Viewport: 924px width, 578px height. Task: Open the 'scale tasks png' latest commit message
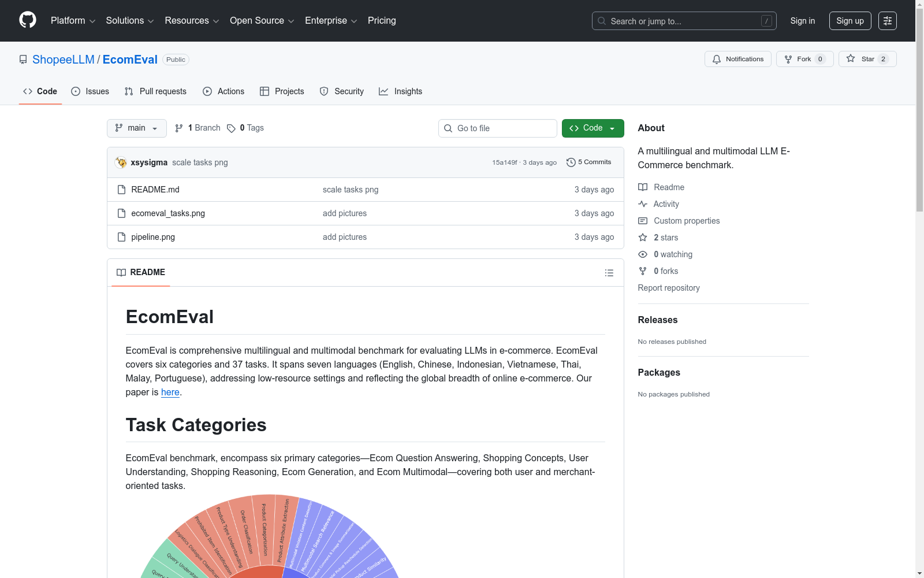click(x=200, y=162)
